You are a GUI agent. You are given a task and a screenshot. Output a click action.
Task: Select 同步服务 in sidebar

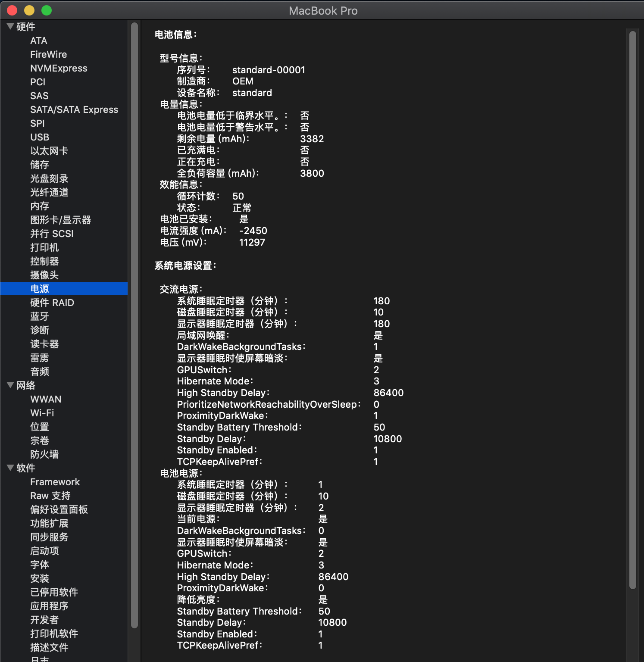point(49,537)
